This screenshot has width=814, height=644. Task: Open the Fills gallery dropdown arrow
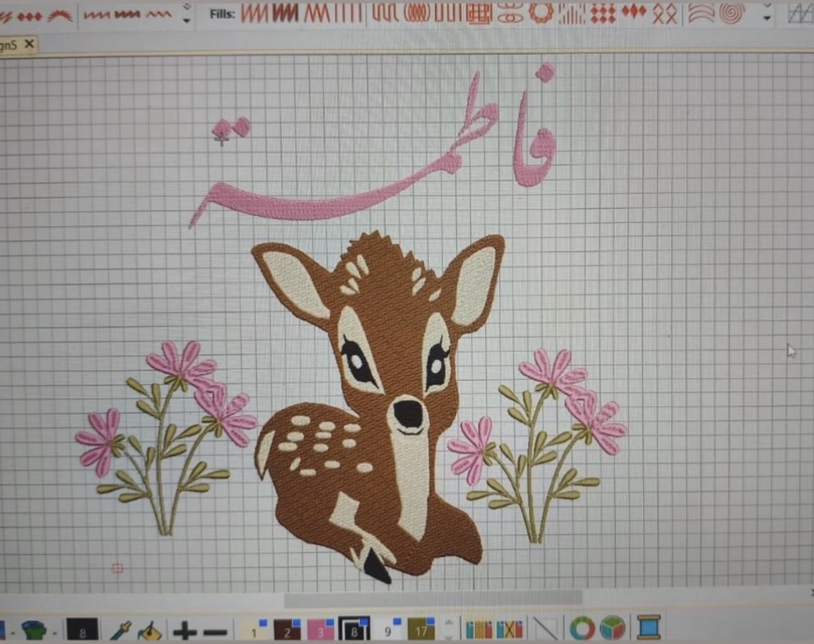pos(767,18)
